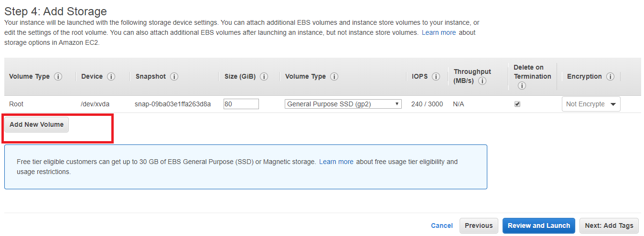
Task: Click info icon under Delete on Termination
Action: click(522, 86)
